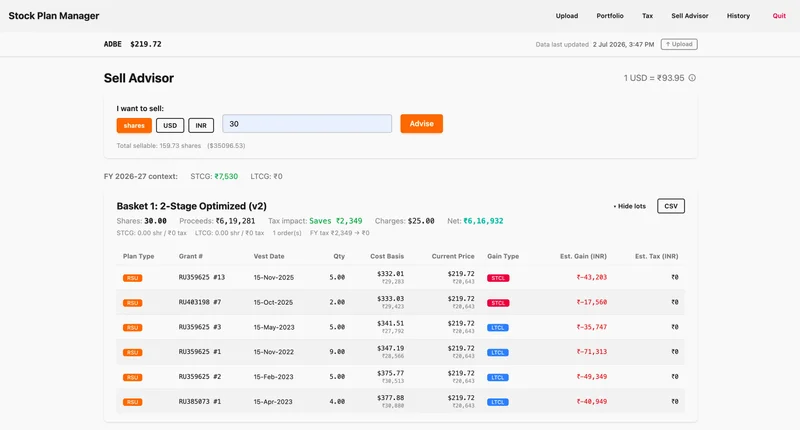The image size is (800, 430).
Task: Click the Stock Plan Manager title
Action: point(54,16)
